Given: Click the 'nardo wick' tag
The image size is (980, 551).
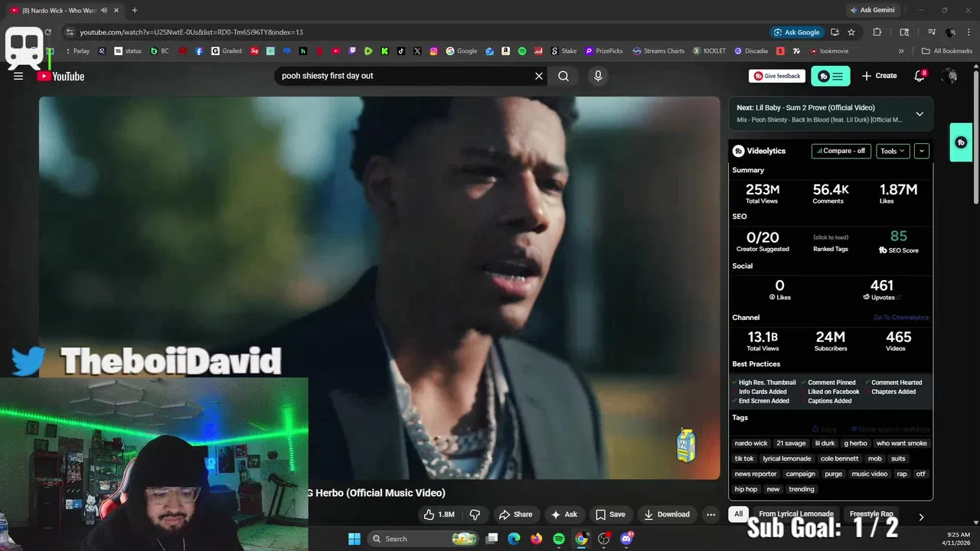Looking at the screenshot, I should (751, 443).
